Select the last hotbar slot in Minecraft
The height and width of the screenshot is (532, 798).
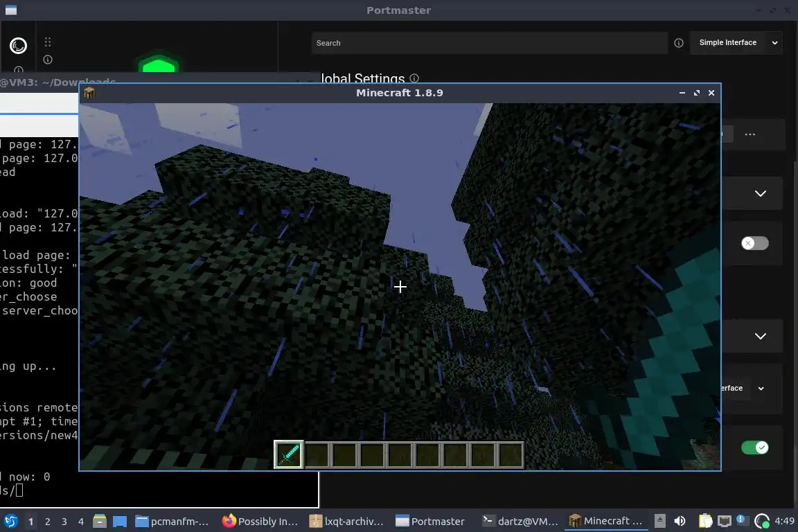pos(511,454)
